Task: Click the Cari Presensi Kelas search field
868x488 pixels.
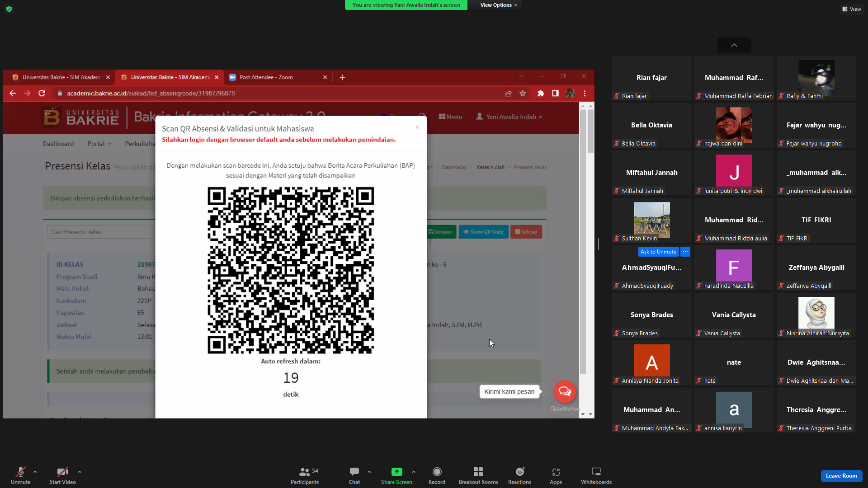Action: (x=101, y=232)
